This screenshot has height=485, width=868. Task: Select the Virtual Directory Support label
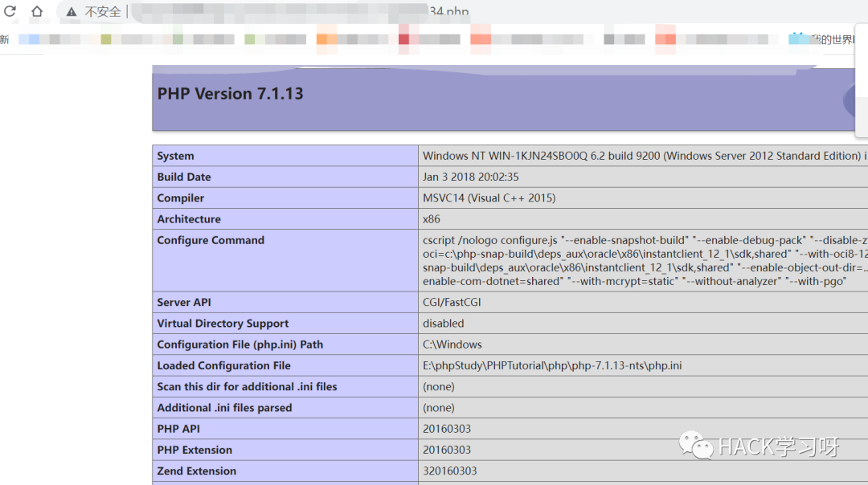[x=223, y=324]
